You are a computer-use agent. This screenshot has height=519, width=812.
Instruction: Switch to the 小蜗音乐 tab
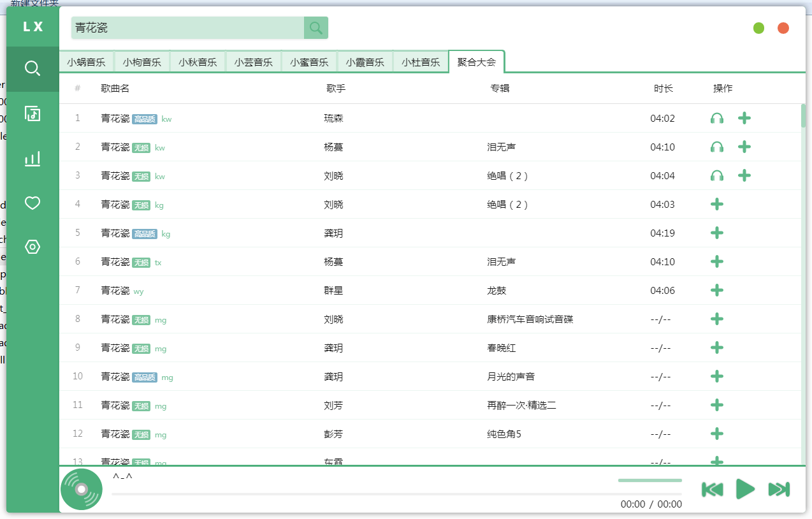point(86,62)
